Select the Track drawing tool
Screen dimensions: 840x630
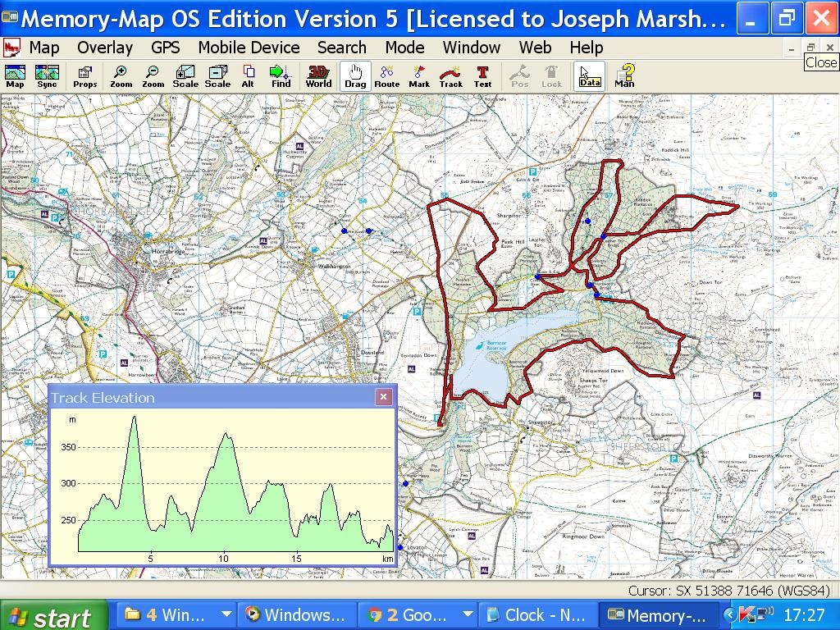pyautogui.click(x=450, y=76)
